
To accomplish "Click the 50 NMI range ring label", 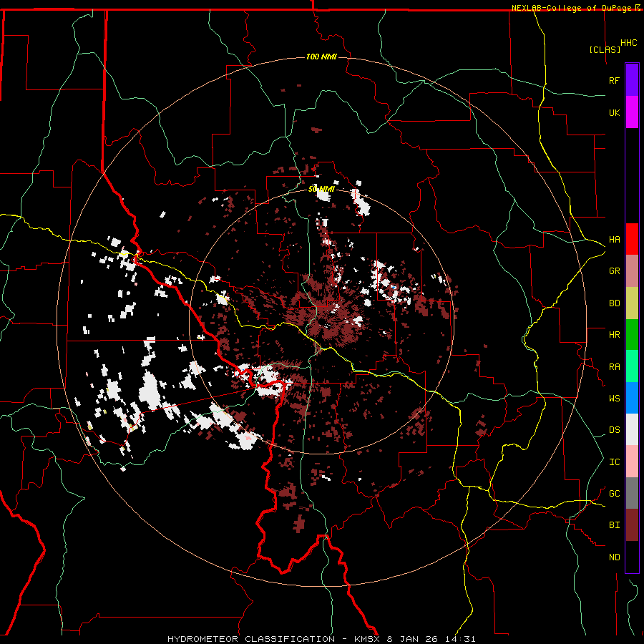I will pyautogui.click(x=321, y=190).
